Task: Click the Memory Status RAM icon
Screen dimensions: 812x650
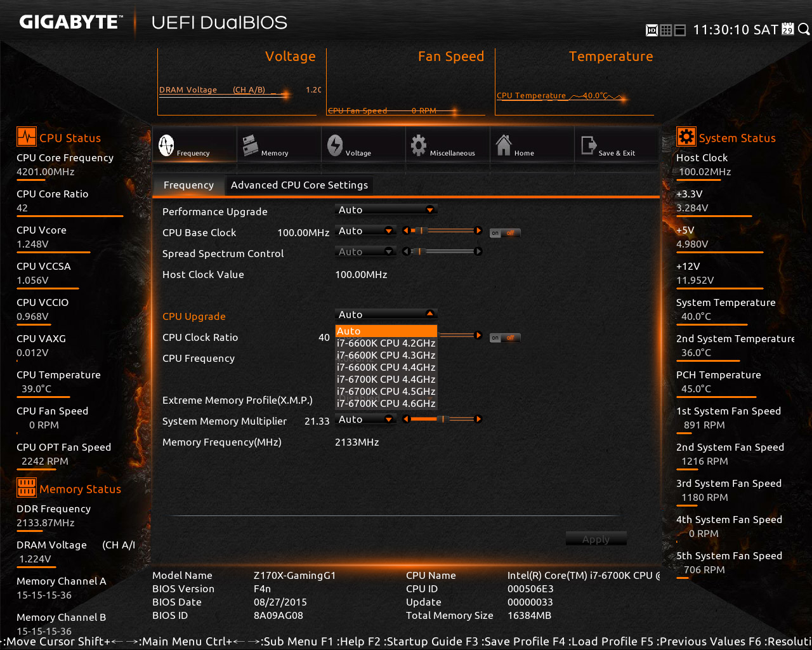Action: pyautogui.click(x=27, y=487)
